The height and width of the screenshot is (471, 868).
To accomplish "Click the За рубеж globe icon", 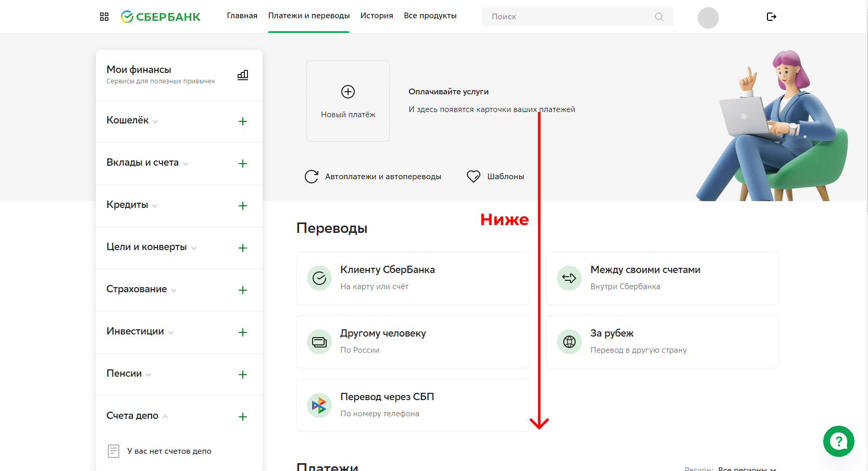I will 569,342.
